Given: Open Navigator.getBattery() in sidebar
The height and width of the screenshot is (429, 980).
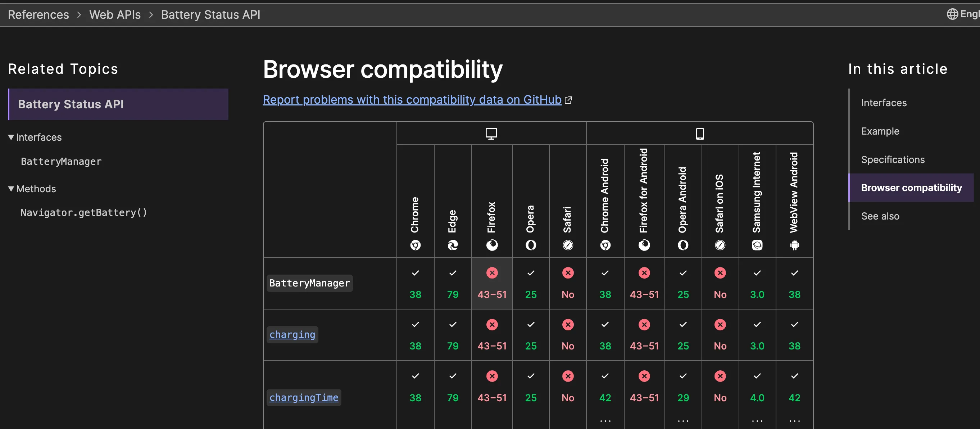Looking at the screenshot, I should point(84,212).
